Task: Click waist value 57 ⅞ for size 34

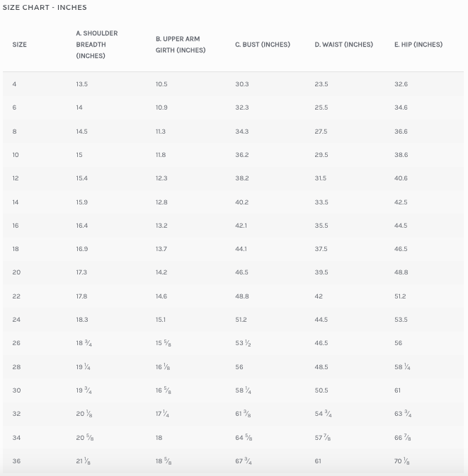Action: (x=323, y=438)
